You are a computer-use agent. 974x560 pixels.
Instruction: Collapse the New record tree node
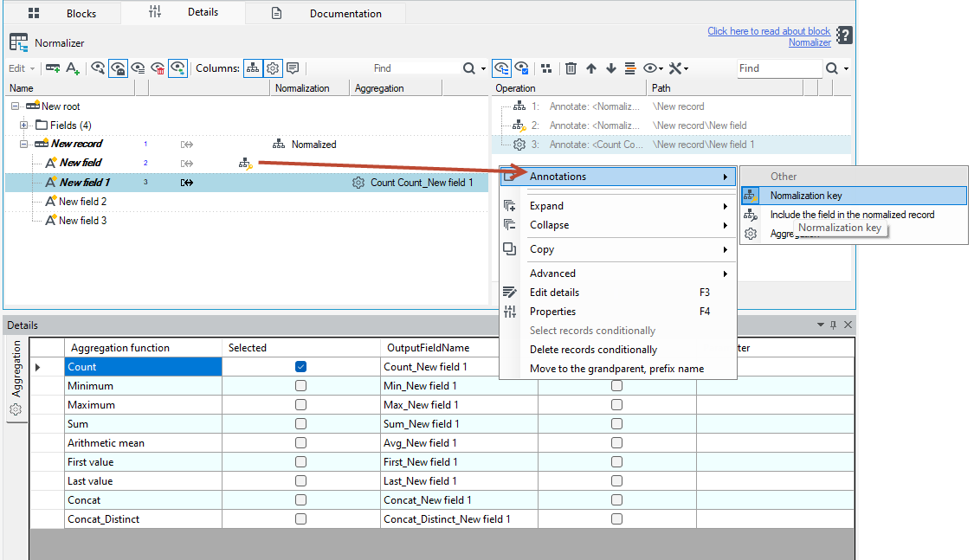point(23,144)
